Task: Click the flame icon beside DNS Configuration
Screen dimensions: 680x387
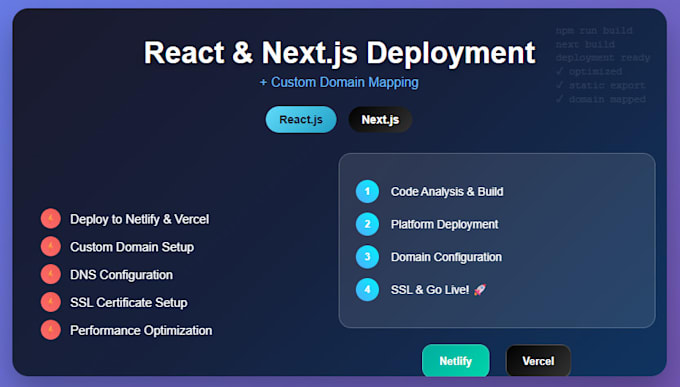Action: tap(51, 274)
